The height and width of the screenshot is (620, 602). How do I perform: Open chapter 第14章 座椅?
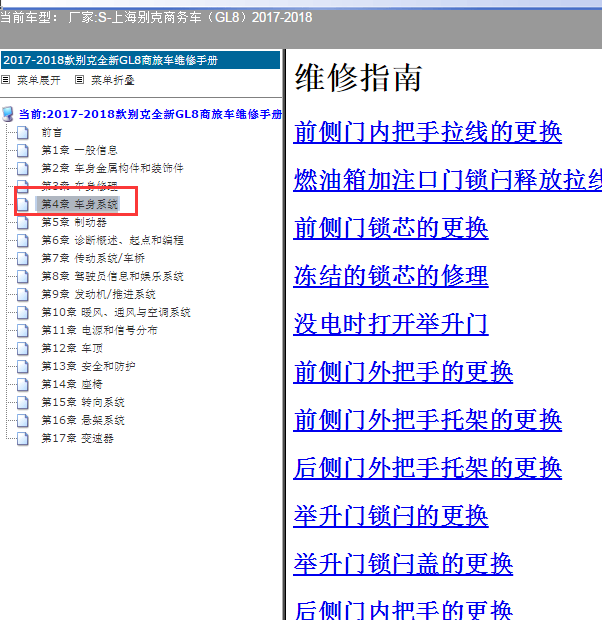click(x=72, y=384)
